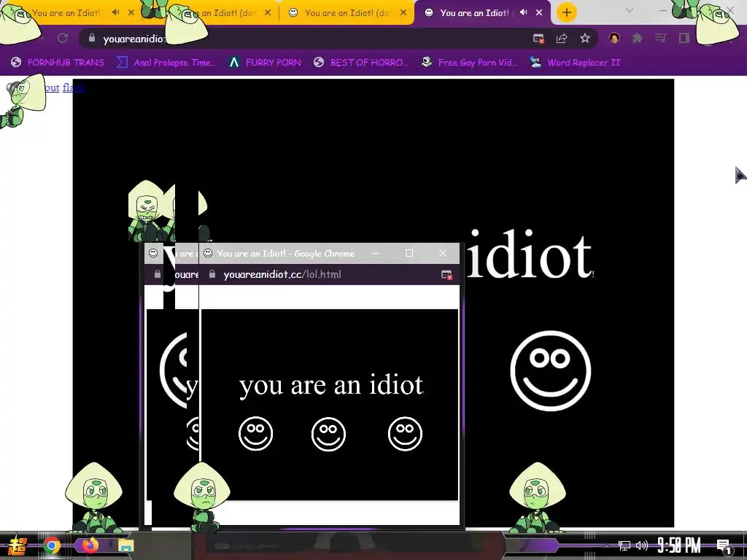Open Google Chrome from taskbar
The height and width of the screenshot is (560, 747).
pos(52,545)
